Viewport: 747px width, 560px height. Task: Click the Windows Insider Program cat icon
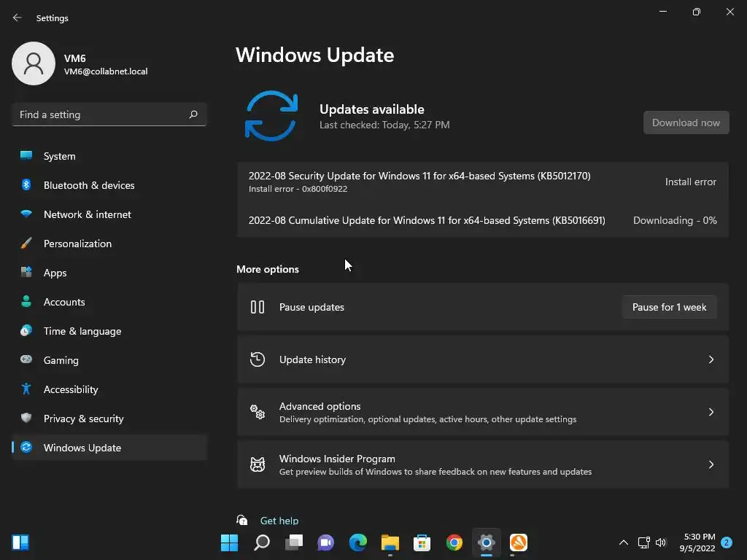pyautogui.click(x=258, y=464)
